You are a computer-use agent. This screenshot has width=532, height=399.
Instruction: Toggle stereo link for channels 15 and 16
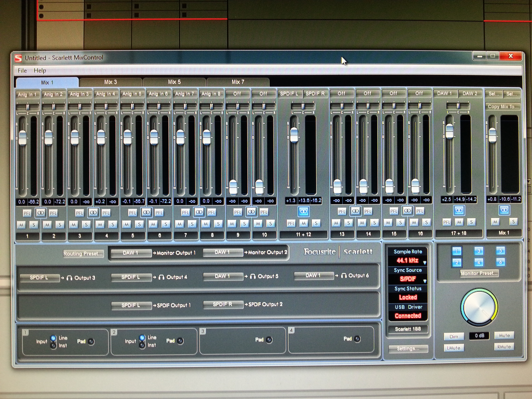[407, 211]
